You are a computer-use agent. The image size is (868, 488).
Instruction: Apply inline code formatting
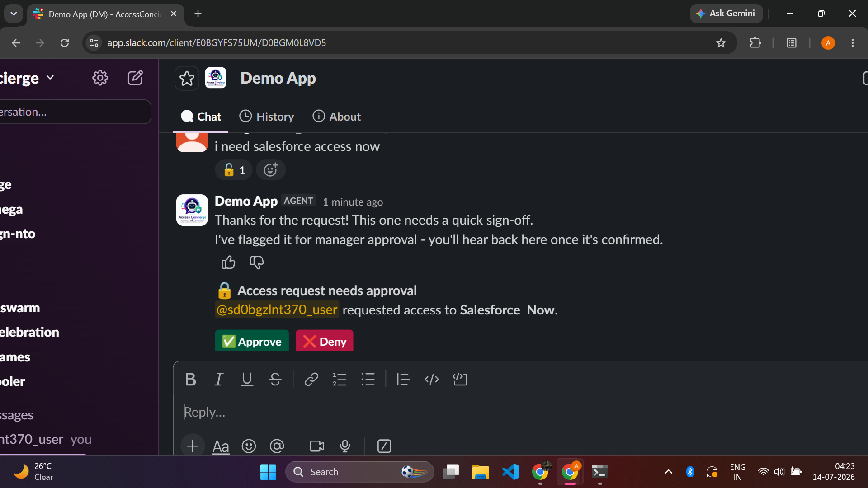[432, 380]
